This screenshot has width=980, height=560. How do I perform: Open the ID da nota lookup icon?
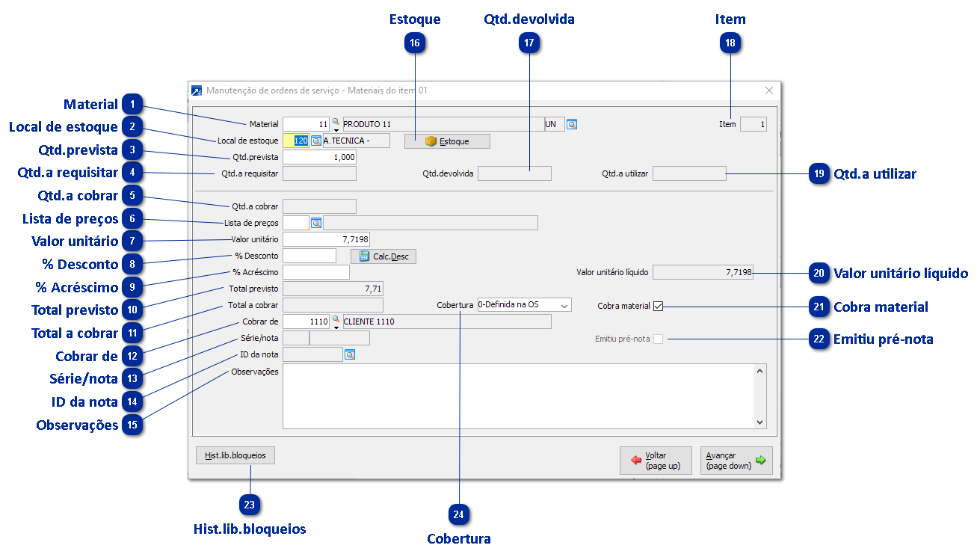click(349, 355)
